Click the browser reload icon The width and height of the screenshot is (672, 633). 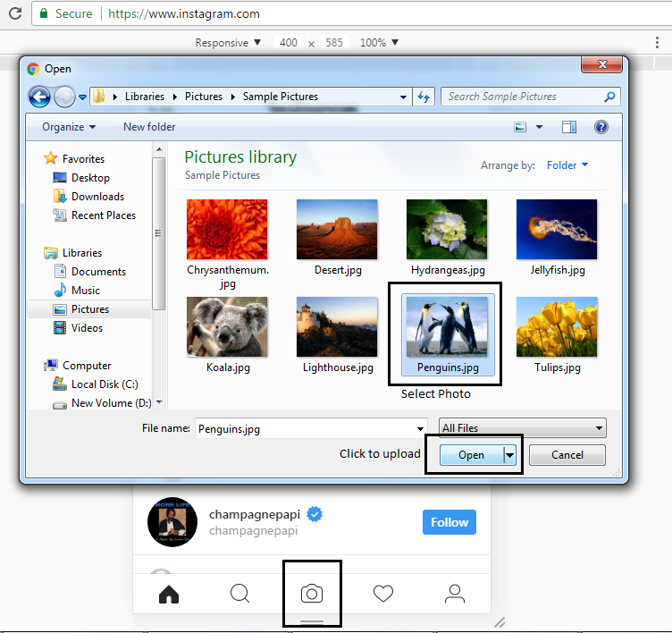[15, 13]
